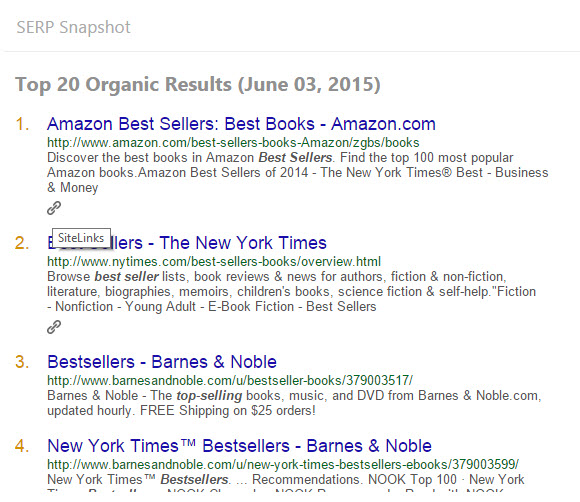Click the SiteLinks tooltip label
This screenshot has height=502, width=580.
point(81,238)
